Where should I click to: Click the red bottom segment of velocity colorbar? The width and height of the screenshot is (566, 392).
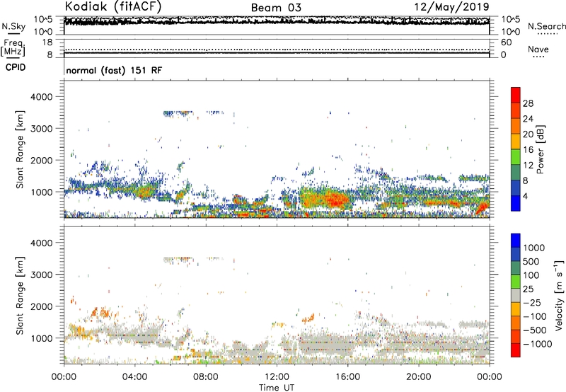516,350
